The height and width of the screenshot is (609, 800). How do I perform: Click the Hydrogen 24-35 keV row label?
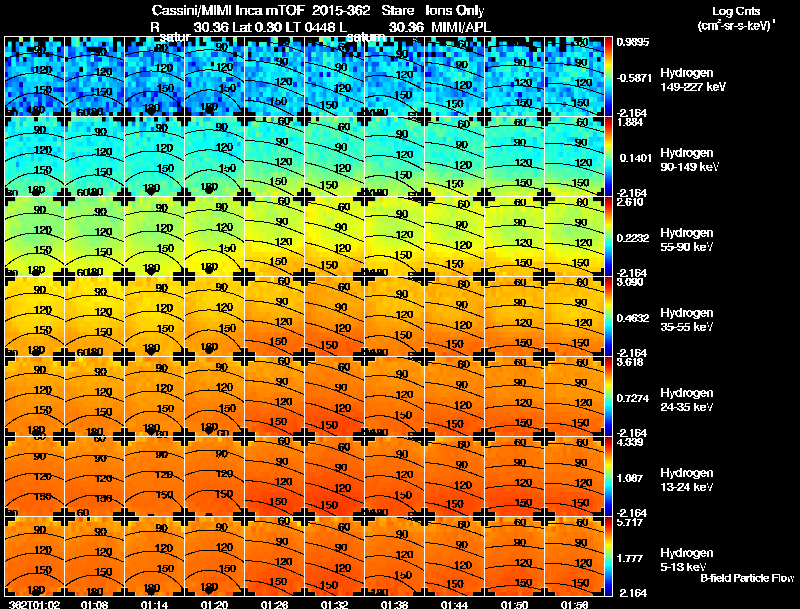[x=687, y=400]
